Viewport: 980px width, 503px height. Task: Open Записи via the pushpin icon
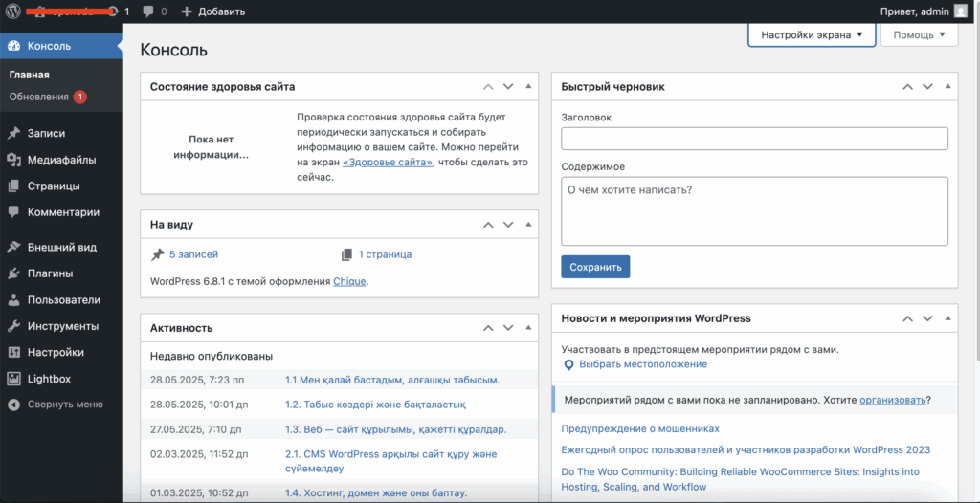point(13,134)
